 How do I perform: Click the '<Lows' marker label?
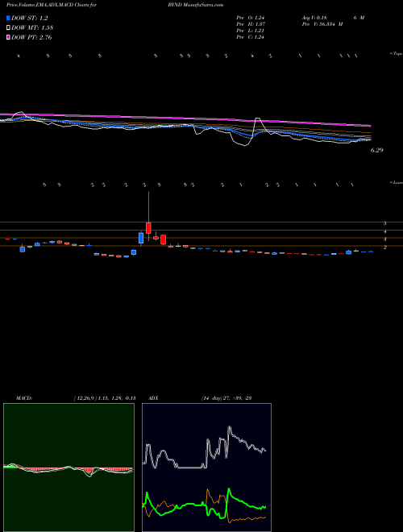[397, 182]
